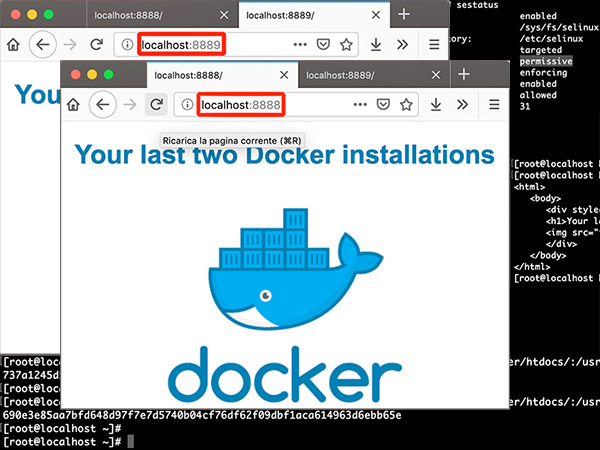Open the hamburger menu in the front browser window
Screen dimensions: 600x450
493,105
